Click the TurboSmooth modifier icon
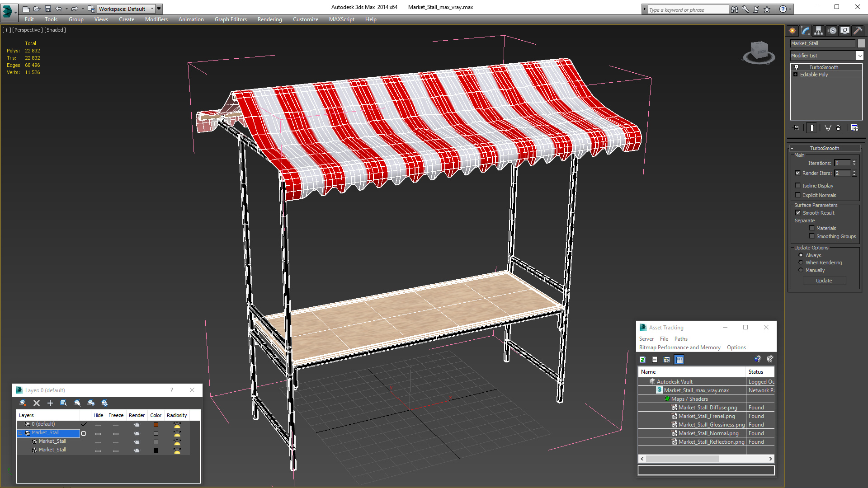The height and width of the screenshot is (488, 868). (797, 67)
